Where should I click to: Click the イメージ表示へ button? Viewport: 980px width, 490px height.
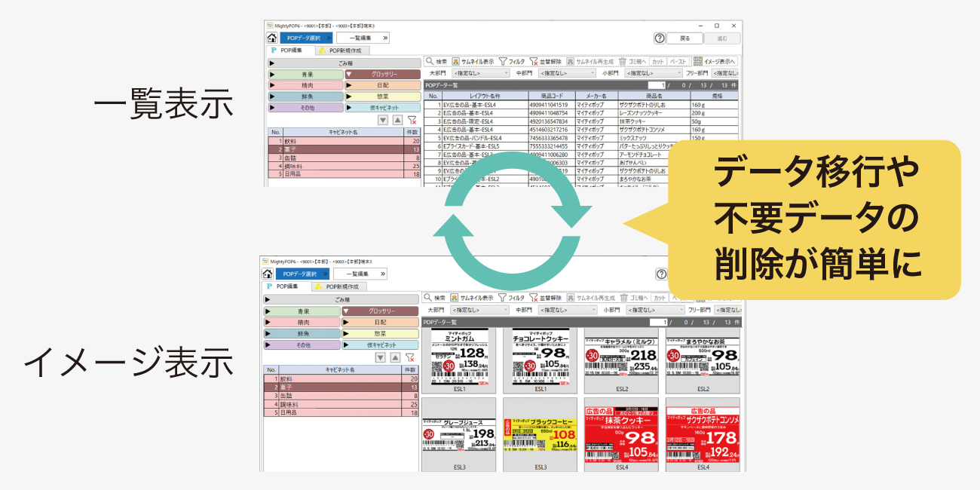tap(715, 61)
